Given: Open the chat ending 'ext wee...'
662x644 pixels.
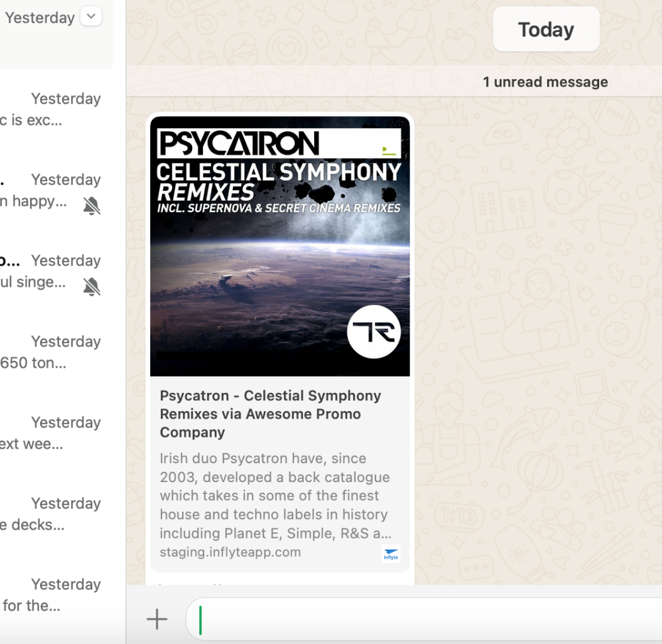Looking at the screenshot, I should pos(57,433).
